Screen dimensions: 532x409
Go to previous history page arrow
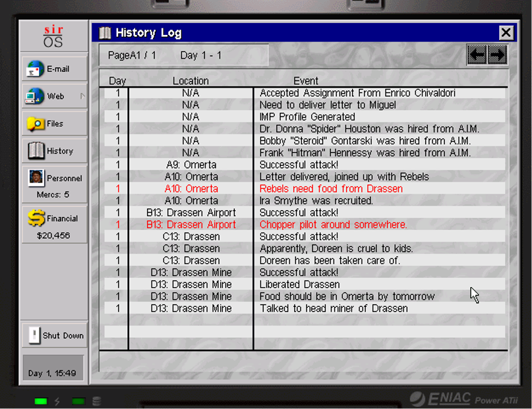click(x=477, y=55)
